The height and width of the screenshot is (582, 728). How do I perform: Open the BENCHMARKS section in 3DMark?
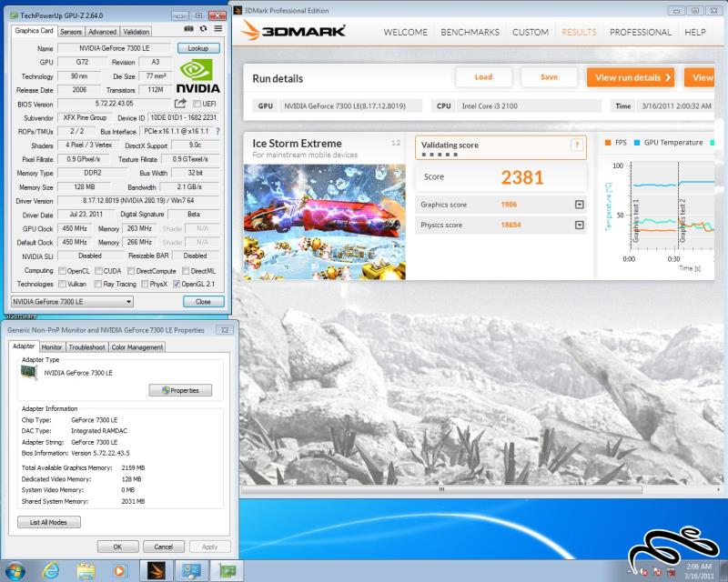[470, 32]
